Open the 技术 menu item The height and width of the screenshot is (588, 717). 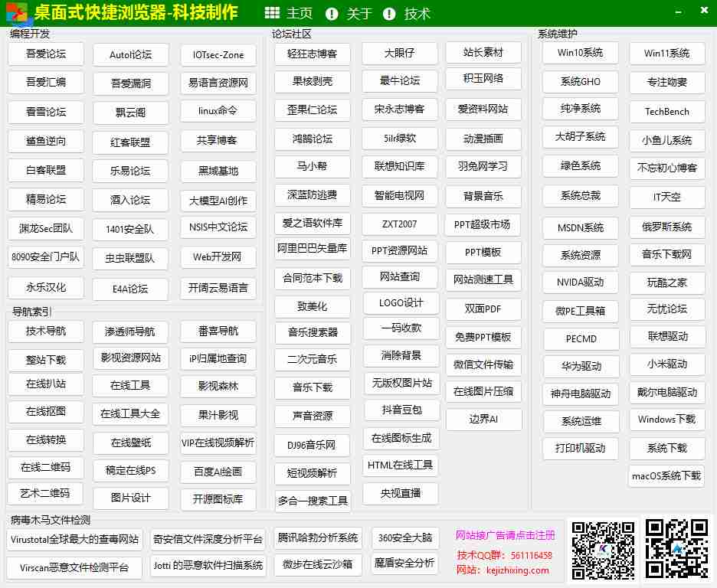417,14
